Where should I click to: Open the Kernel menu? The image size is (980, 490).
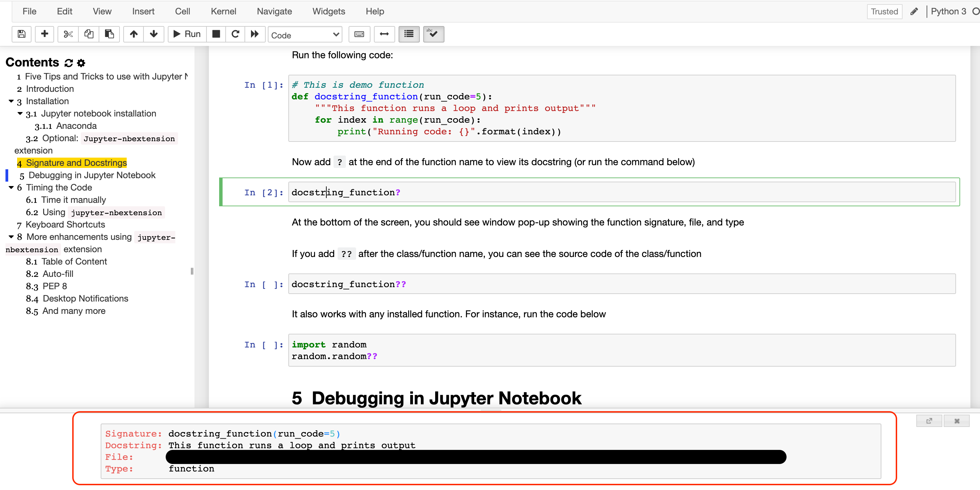pyautogui.click(x=223, y=11)
